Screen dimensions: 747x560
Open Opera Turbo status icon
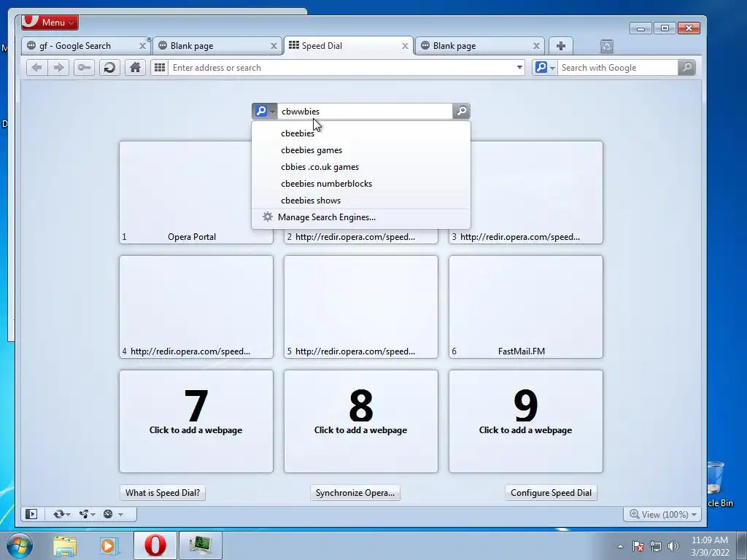tap(108, 514)
